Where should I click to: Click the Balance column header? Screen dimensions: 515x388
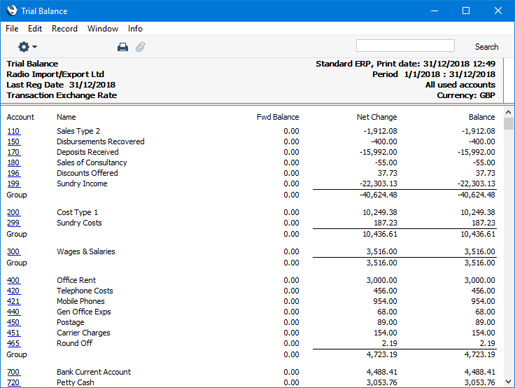click(x=482, y=117)
